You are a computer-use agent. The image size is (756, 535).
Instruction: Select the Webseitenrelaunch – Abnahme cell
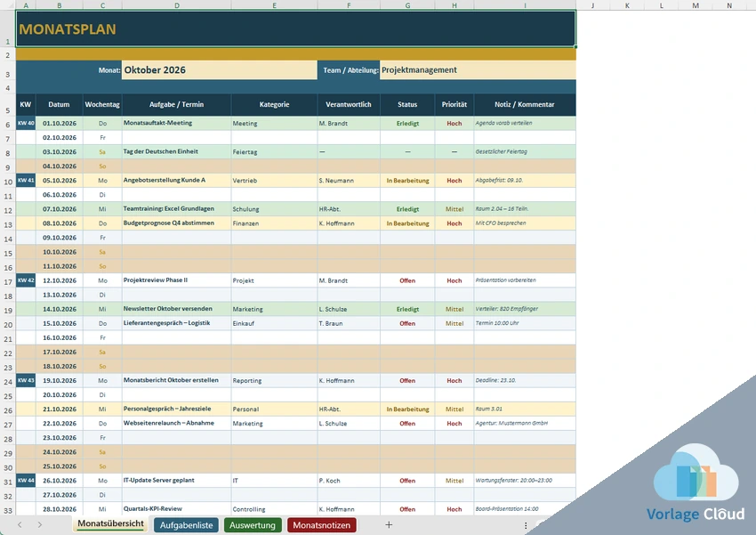(x=176, y=423)
